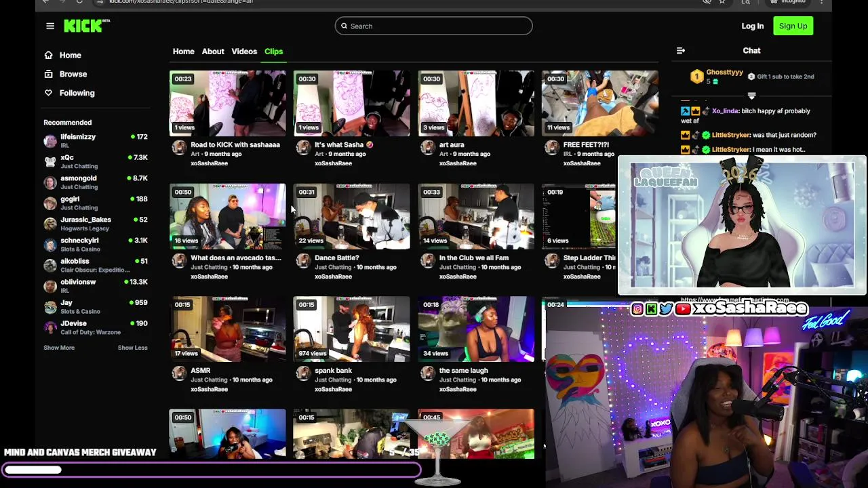Screen dimensions: 868x488
Task: Click the channel avatar beside 'Road to KICK with sashaaaa'
Action: (x=179, y=147)
